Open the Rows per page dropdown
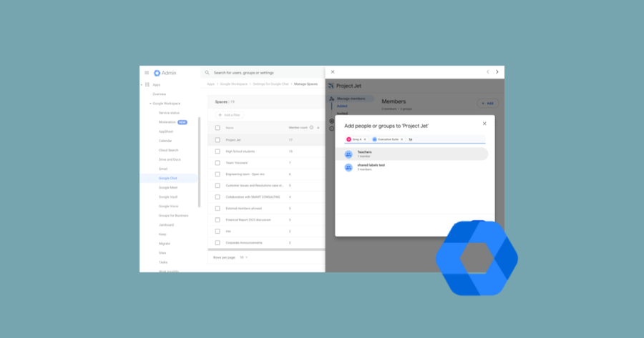Image resolution: width=644 pixels, height=338 pixels. point(243,257)
